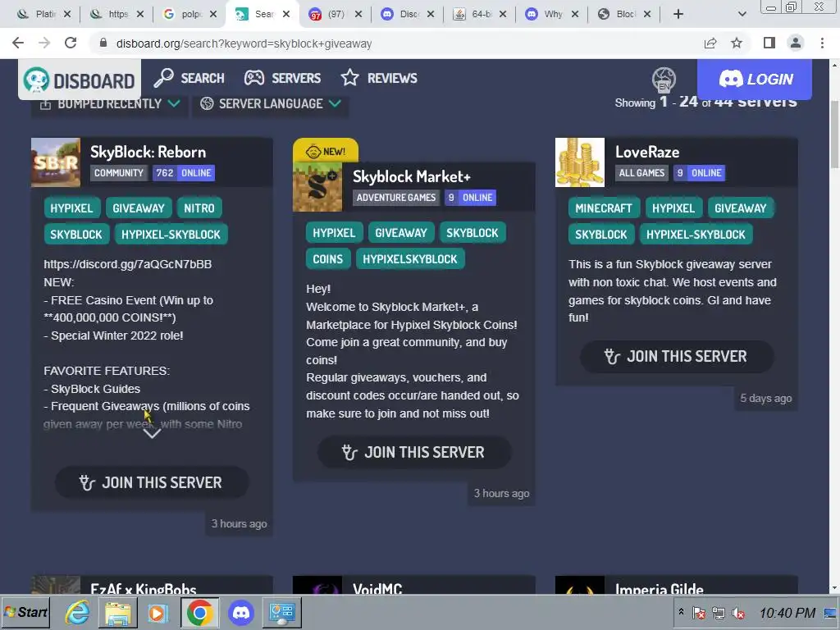Open a new browser tab

pyautogui.click(x=678, y=14)
